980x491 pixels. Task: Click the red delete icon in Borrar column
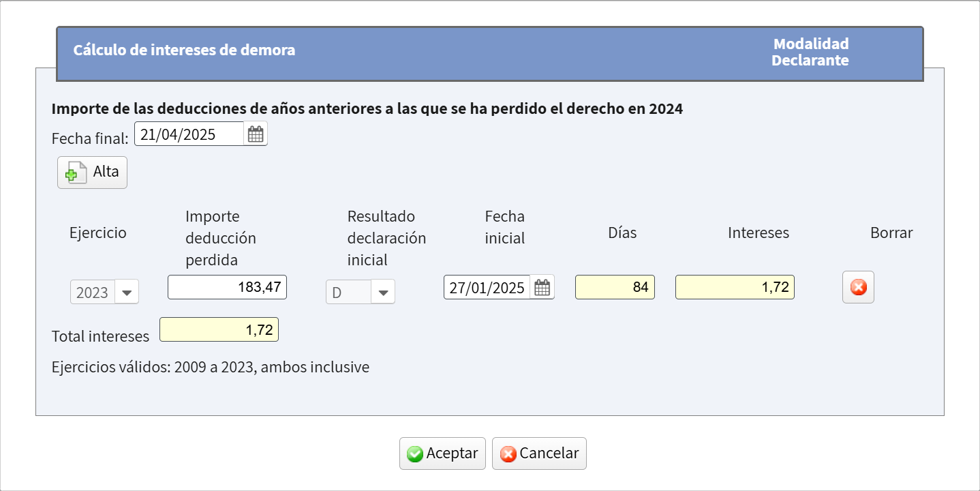(857, 287)
